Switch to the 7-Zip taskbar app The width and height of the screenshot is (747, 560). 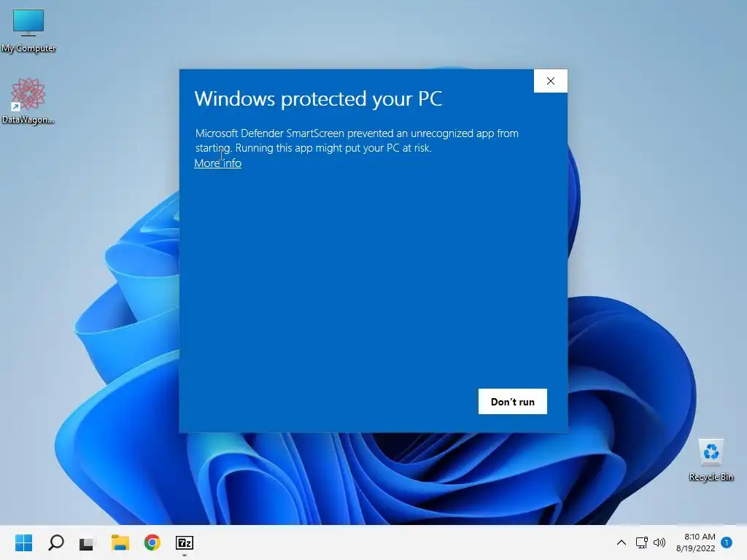pyautogui.click(x=185, y=542)
